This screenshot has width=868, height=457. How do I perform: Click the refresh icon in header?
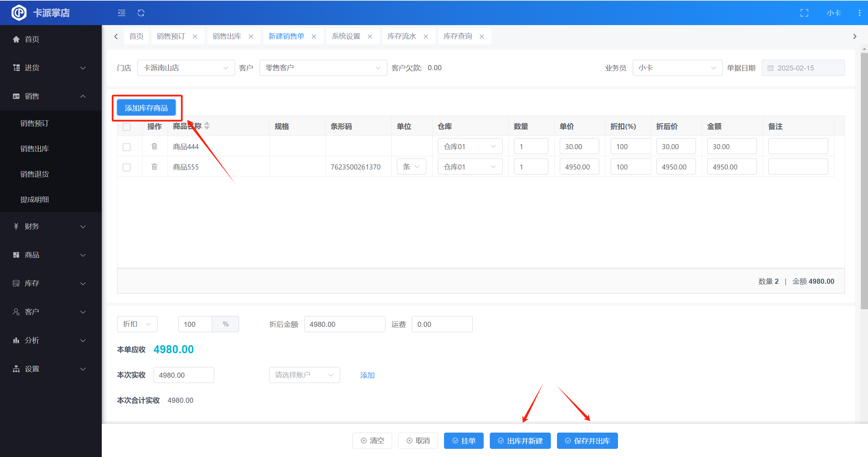click(141, 13)
